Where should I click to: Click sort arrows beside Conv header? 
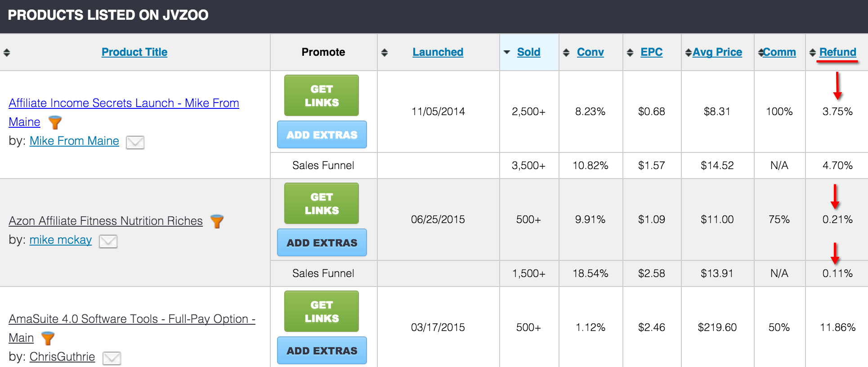coord(566,53)
